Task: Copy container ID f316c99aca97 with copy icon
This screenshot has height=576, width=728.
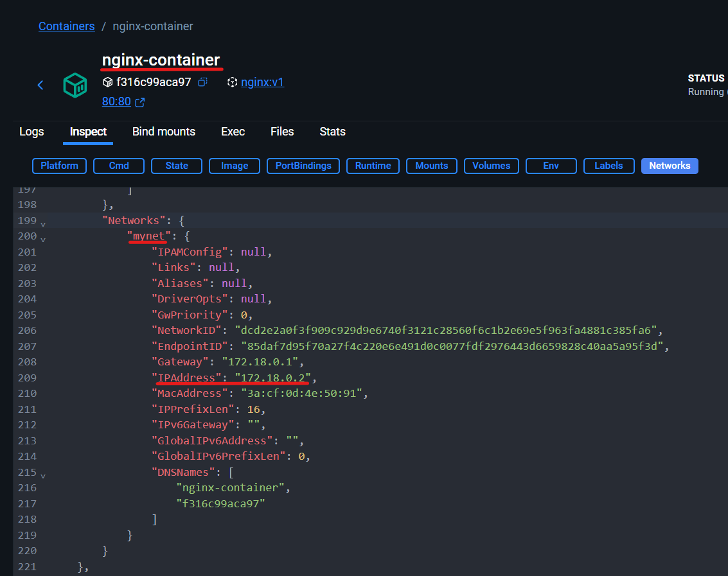Action: [202, 82]
